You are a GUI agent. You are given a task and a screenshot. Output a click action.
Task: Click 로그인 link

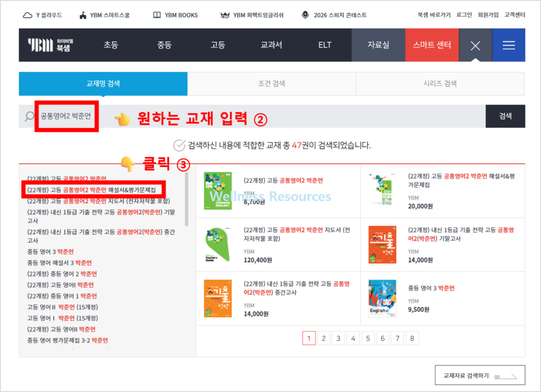pos(464,15)
